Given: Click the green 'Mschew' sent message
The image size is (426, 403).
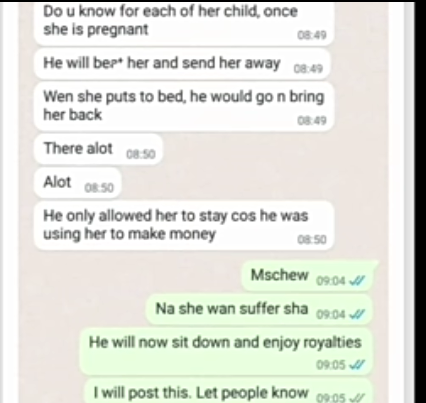Looking at the screenshot, I should pos(309,276).
